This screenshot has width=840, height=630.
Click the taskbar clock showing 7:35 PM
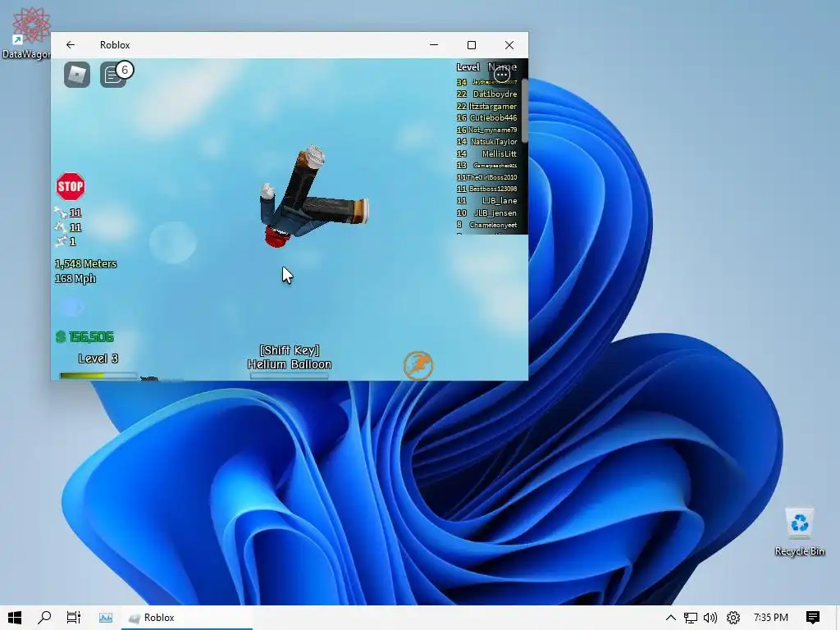click(770, 618)
